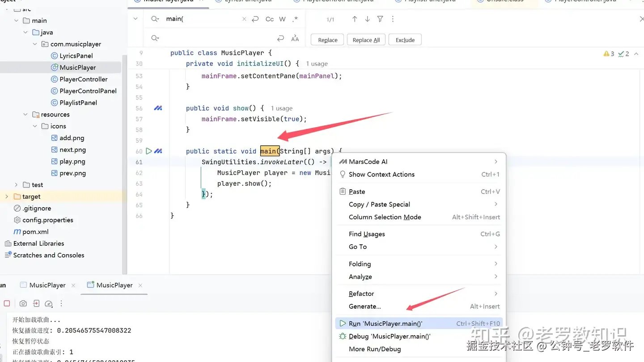Viewport: 644px width, 362px height.
Task: Collapse the icons folder
Action: click(35, 126)
